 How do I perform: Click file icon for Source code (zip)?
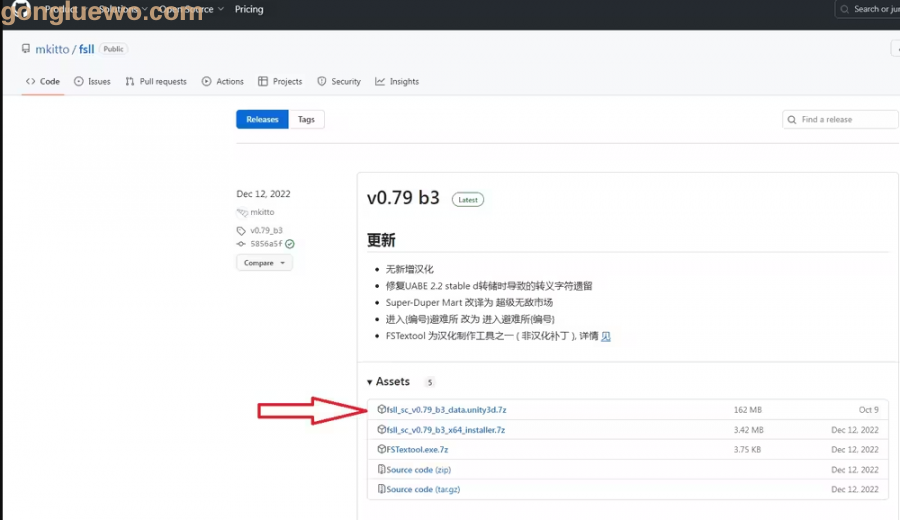pyautogui.click(x=381, y=469)
